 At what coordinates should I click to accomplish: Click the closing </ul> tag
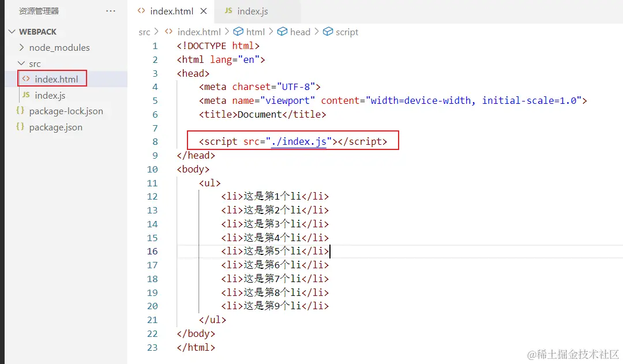pos(212,320)
